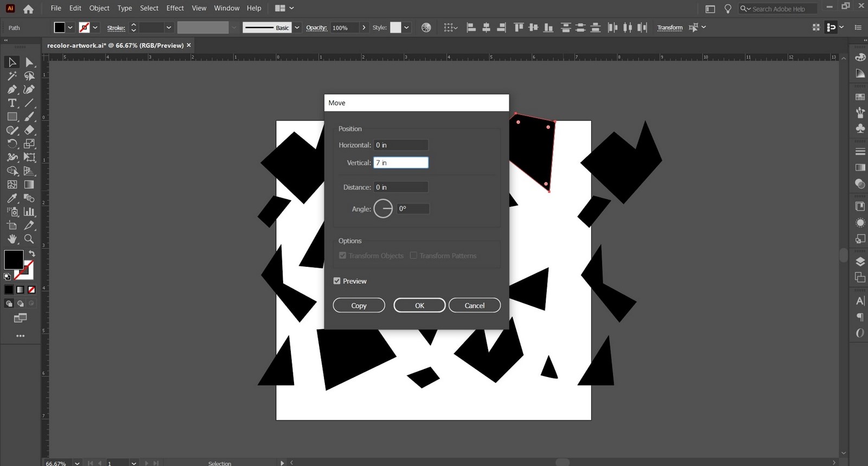Choose the Lasso tool
Image resolution: width=868 pixels, height=466 pixels.
29,76
